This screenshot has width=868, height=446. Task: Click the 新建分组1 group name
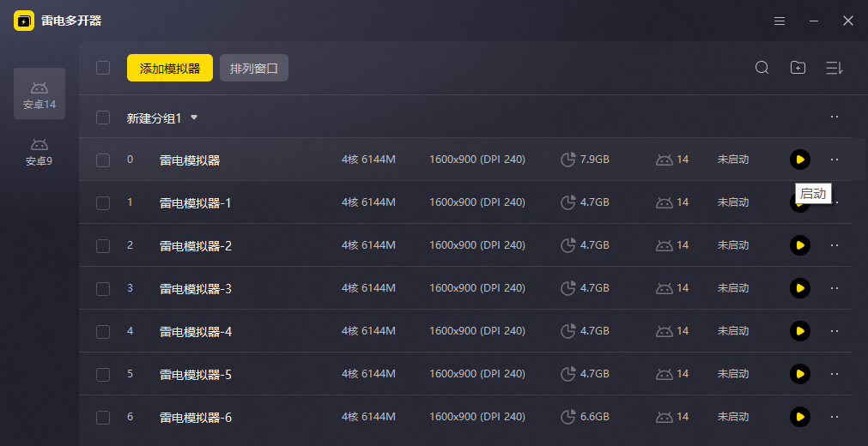[x=154, y=118]
